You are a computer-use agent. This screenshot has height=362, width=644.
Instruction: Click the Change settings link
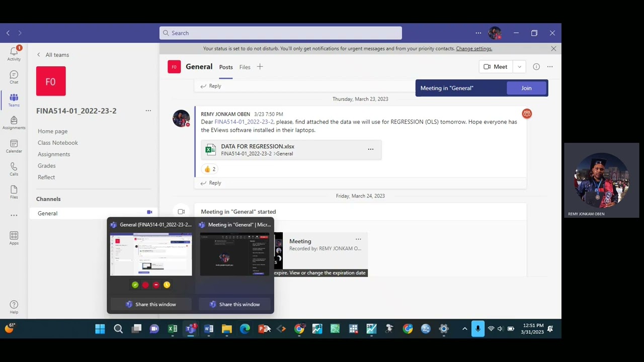click(x=474, y=49)
